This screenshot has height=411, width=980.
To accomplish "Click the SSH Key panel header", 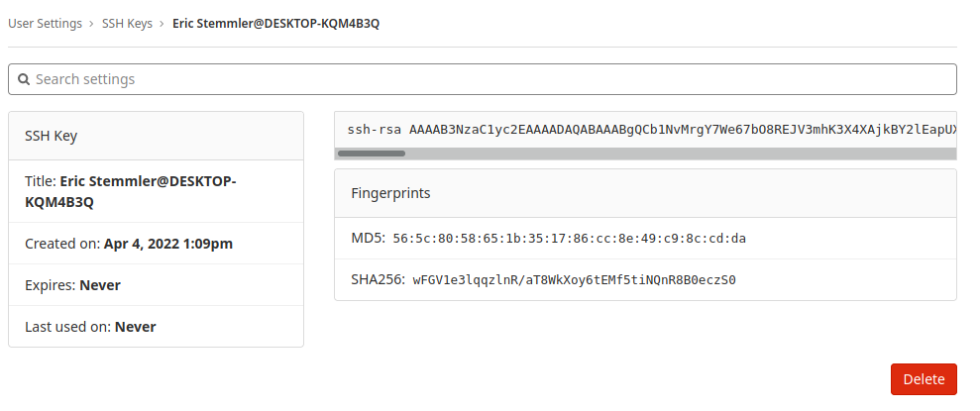I will [x=157, y=136].
